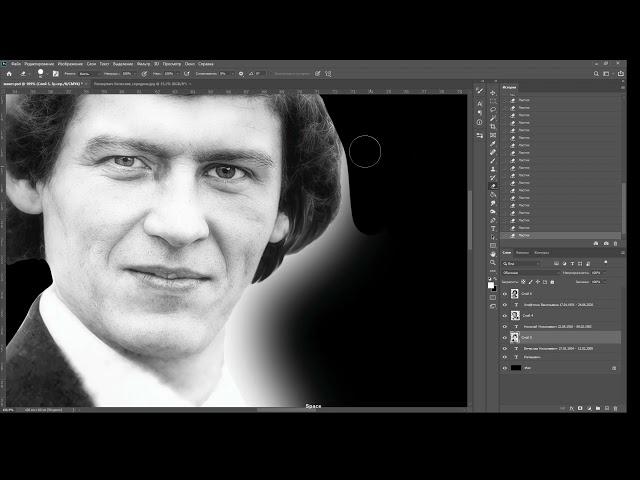Create a new layer in Layers panel
The image size is (640, 480).
[607, 408]
